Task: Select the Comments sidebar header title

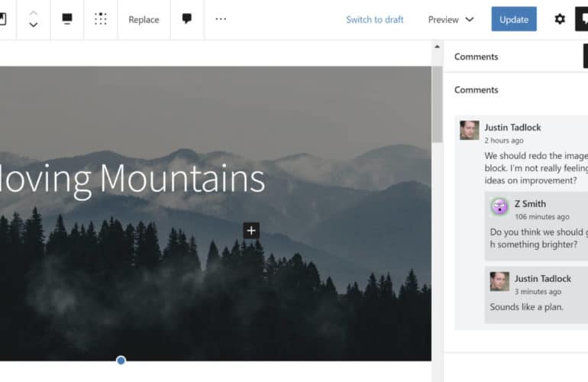Action: [x=477, y=57]
